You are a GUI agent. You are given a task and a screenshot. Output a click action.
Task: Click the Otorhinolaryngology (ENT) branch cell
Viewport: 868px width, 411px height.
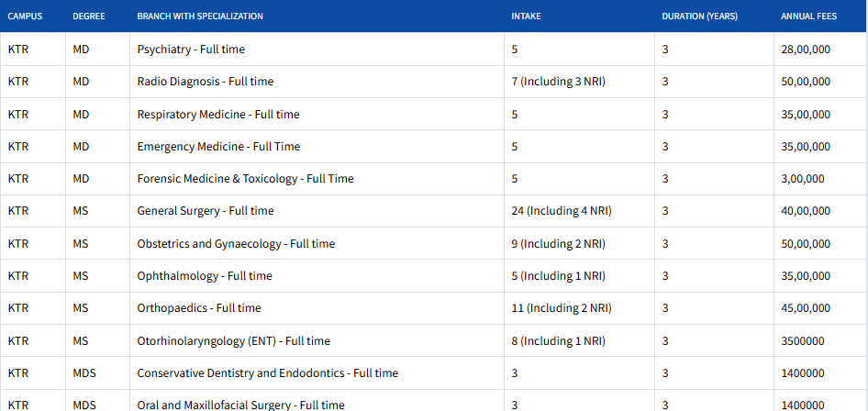pyautogui.click(x=233, y=341)
